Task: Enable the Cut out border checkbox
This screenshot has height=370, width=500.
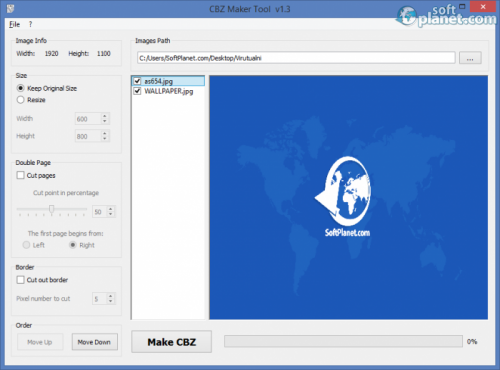Action: (x=21, y=280)
